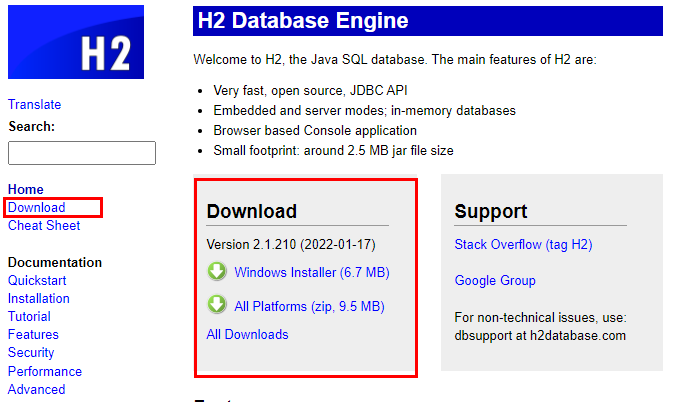Screen dimensions: 678x402
Task: Open the Cheat Sheet link
Action: click(44, 226)
